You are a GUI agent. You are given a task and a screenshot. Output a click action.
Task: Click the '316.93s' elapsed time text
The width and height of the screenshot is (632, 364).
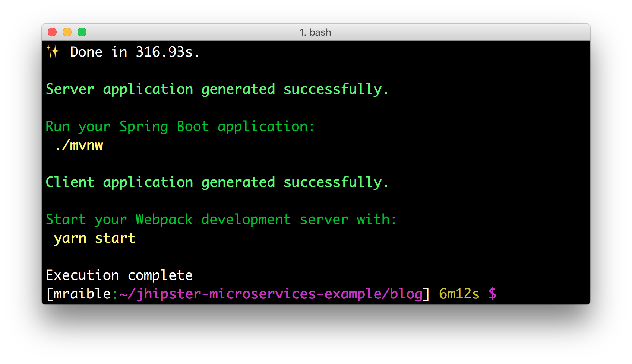tap(164, 52)
